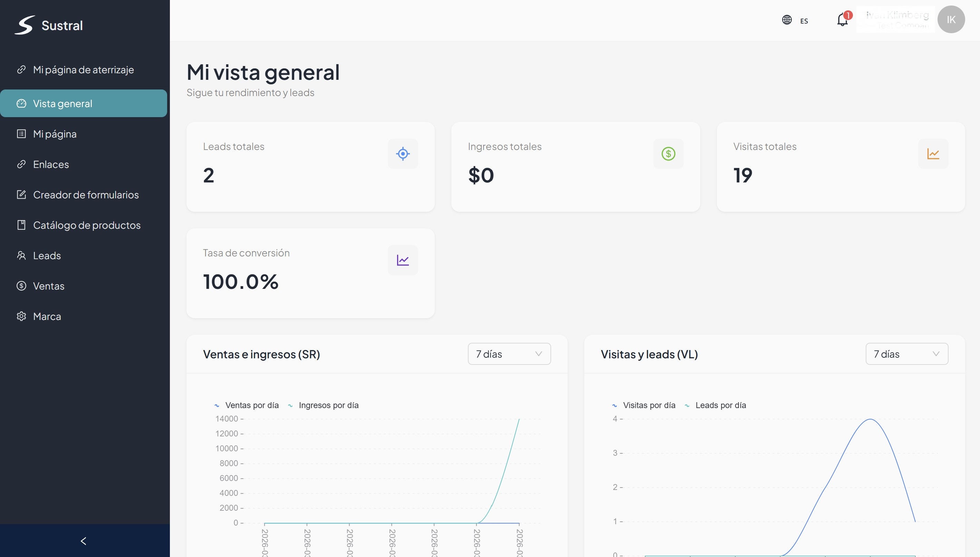Go to Leads section

pos(83,255)
